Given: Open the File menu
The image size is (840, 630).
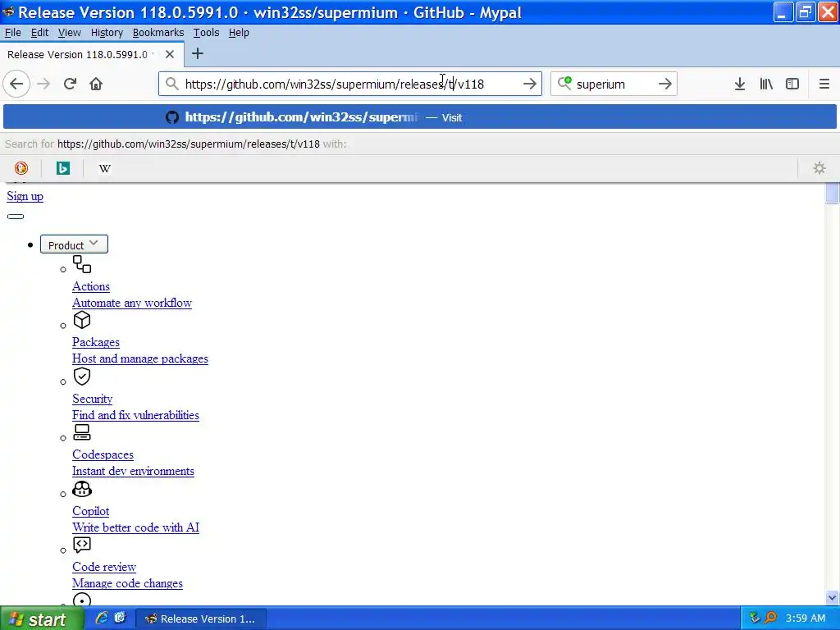Looking at the screenshot, I should [13, 33].
